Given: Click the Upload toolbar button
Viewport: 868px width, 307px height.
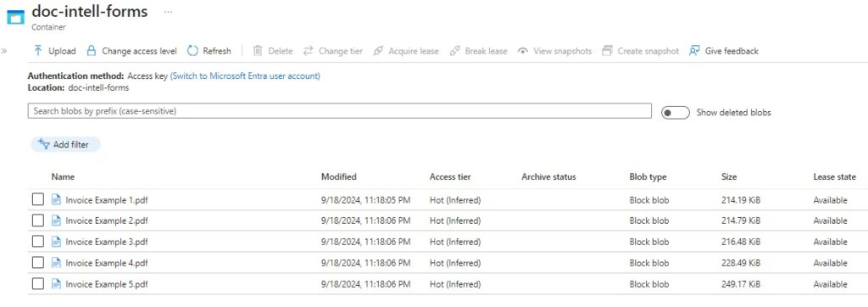Looking at the screenshot, I should [x=54, y=51].
